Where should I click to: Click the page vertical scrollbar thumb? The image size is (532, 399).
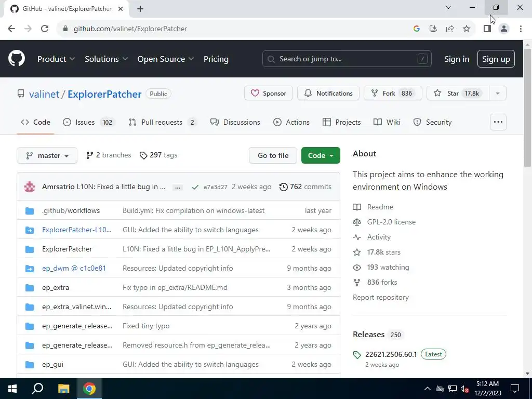point(528,108)
